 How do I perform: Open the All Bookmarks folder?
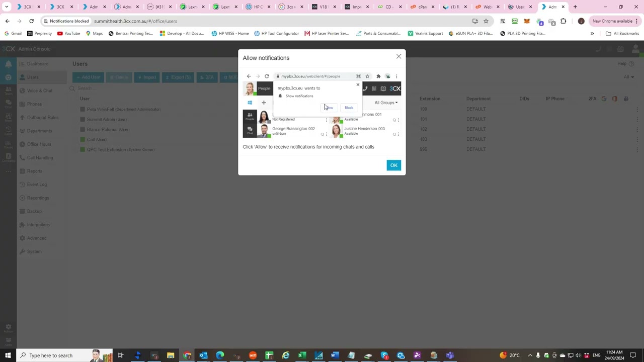click(622, 34)
